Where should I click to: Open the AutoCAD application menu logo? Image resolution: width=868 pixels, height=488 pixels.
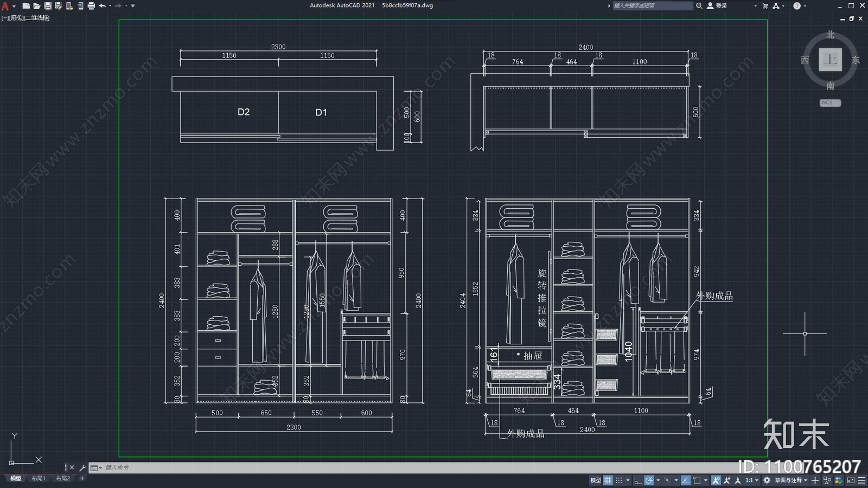[5, 6]
